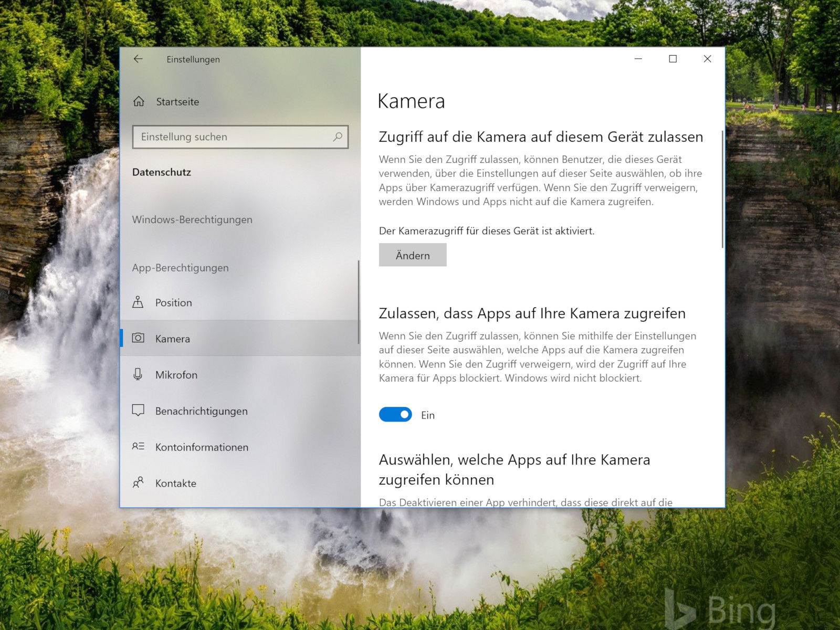Open the Kamera permissions page

(240, 339)
